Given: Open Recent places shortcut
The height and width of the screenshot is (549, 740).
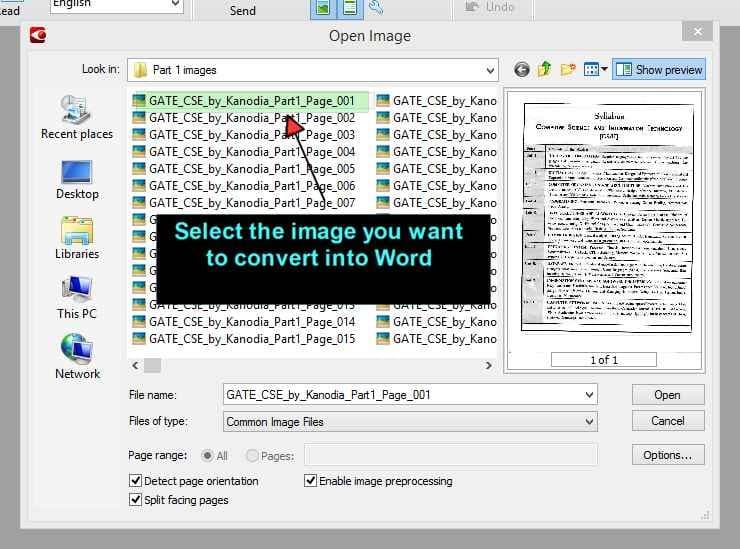Looking at the screenshot, I should coord(77,117).
